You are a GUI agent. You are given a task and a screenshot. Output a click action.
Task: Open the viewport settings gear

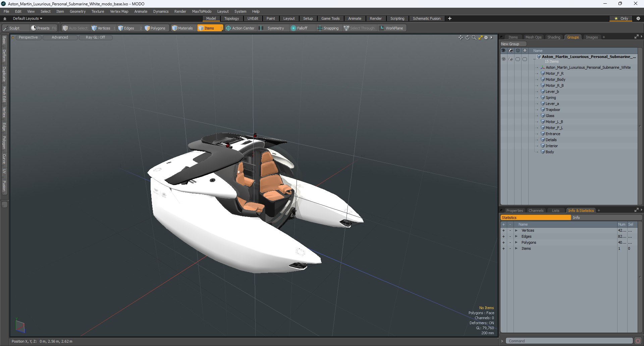pyautogui.click(x=486, y=38)
